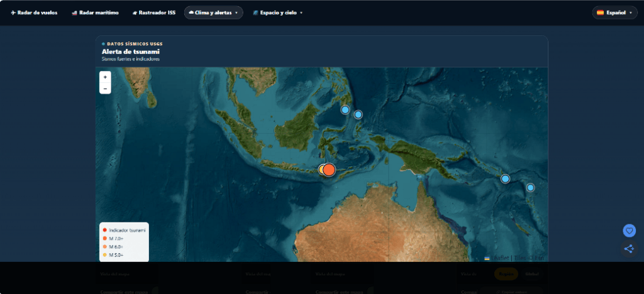This screenshot has height=294, width=644.
Task: Zoom in the map with plus button
Action: [x=105, y=77]
